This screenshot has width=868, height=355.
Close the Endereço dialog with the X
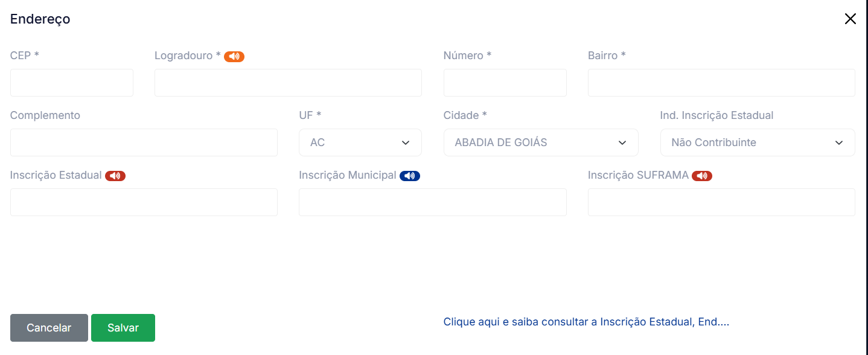pyautogui.click(x=850, y=19)
